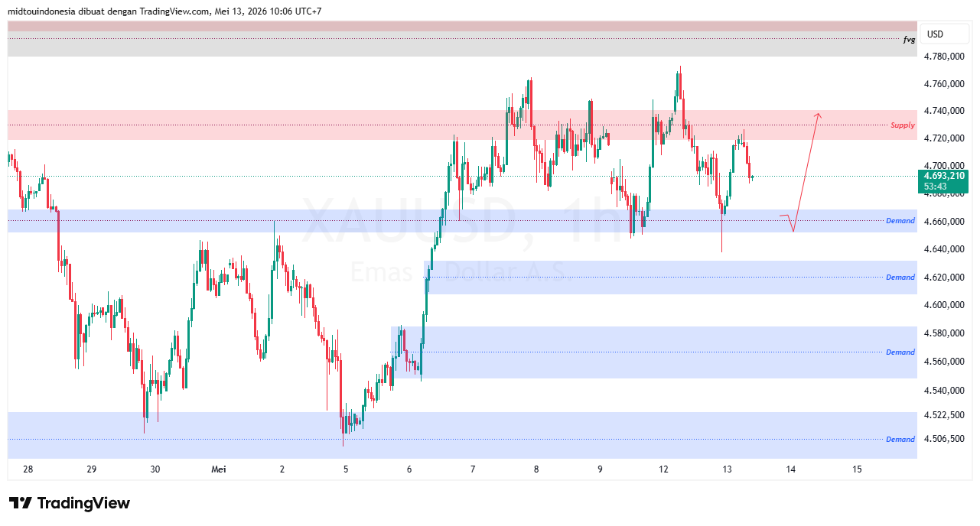Click price axis value 4.506,500

tap(944, 439)
